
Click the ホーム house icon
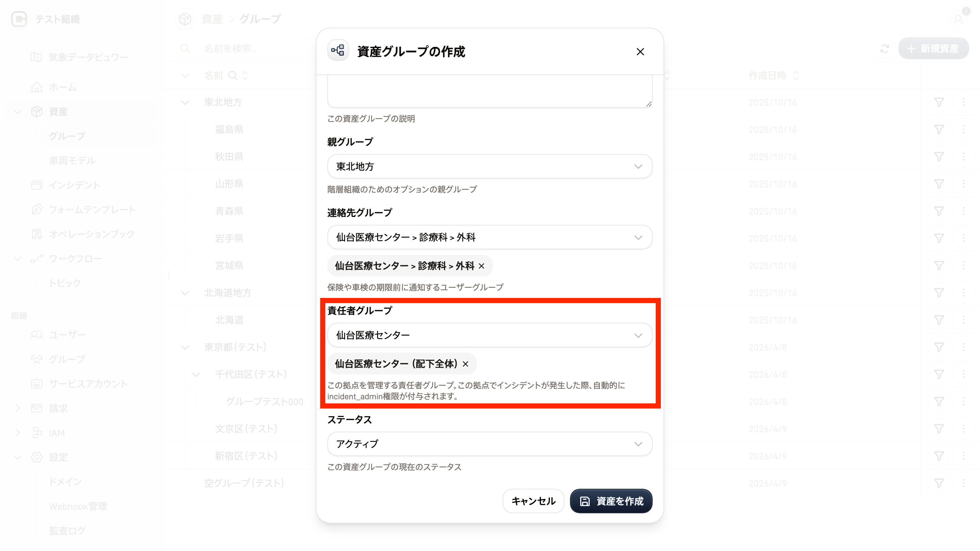click(36, 87)
